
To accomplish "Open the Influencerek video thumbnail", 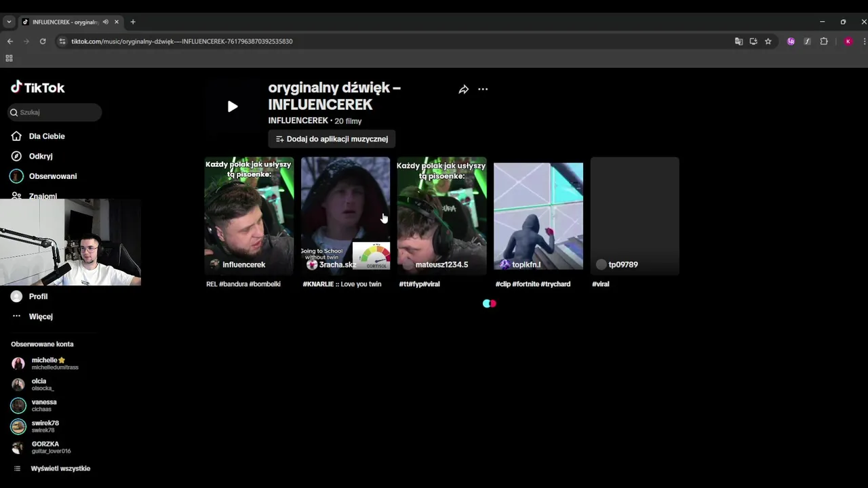I will coord(249,216).
